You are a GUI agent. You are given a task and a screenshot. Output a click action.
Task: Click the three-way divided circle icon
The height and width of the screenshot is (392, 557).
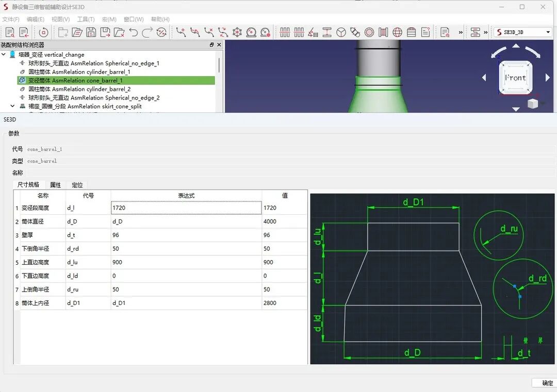tap(341, 32)
